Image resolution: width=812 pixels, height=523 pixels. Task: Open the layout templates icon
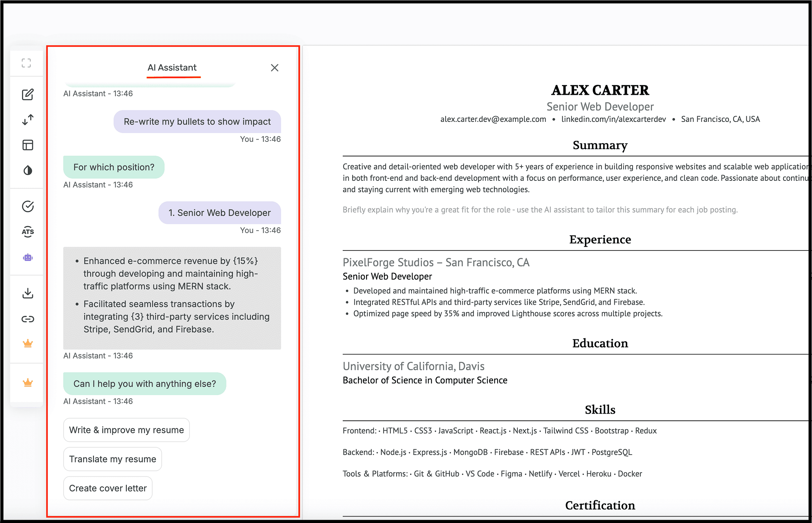tap(27, 145)
